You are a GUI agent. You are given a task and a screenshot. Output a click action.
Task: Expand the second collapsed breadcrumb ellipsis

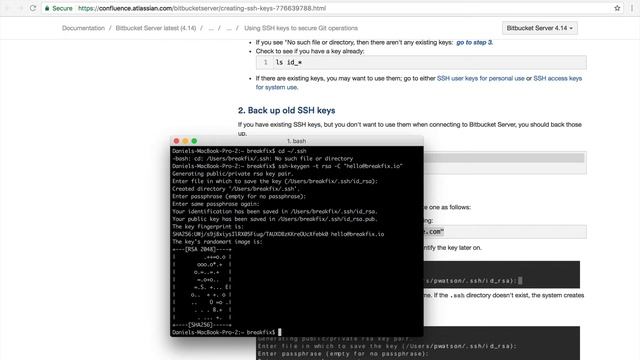click(x=229, y=28)
